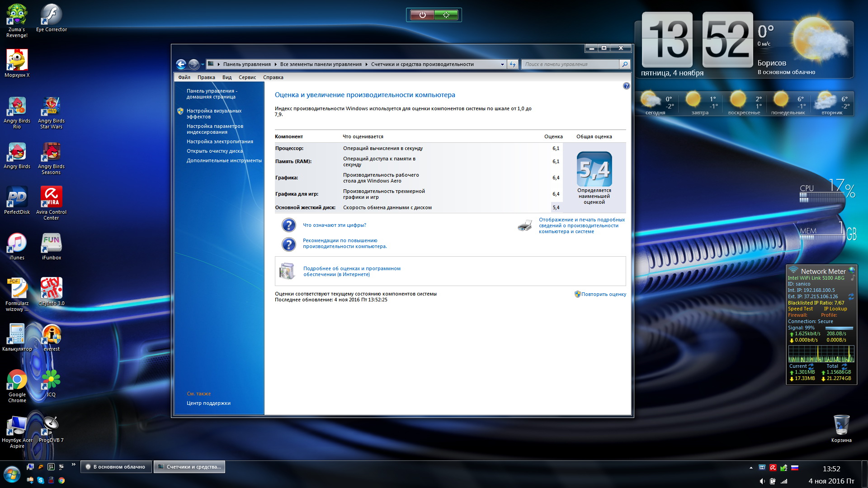The image size is (868, 488).
Task: Expand the address bar history dropdown
Action: coord(502,64)
